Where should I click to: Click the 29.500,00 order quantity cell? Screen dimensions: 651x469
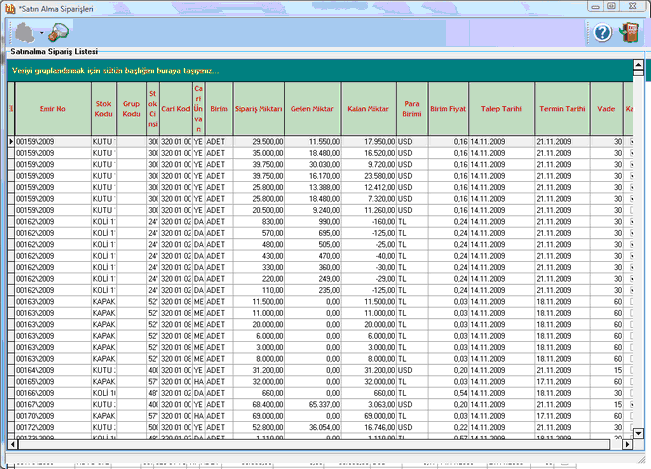coord(259,142)
